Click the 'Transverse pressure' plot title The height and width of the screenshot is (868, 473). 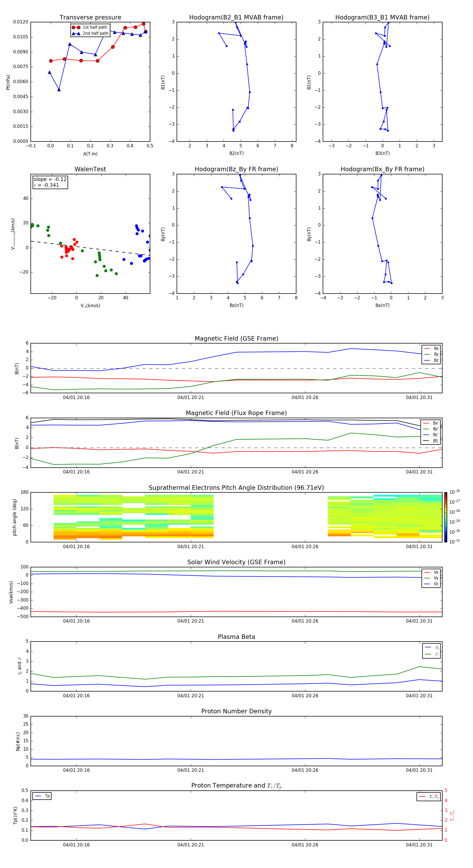[90, 17]
